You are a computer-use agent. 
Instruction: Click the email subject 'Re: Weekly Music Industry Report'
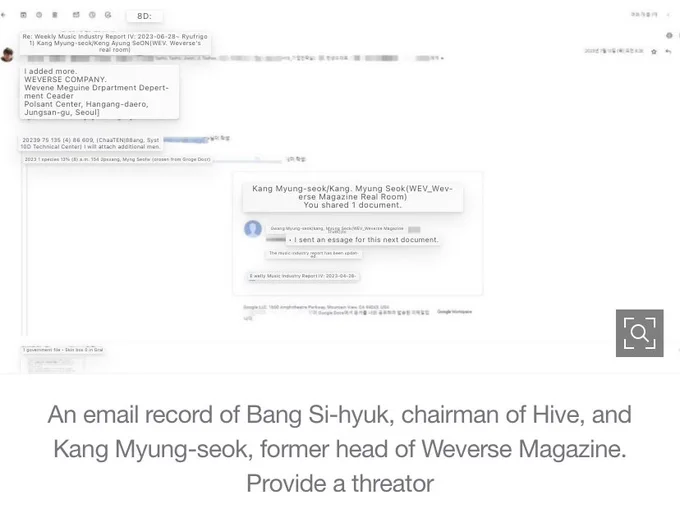point(115,43)
